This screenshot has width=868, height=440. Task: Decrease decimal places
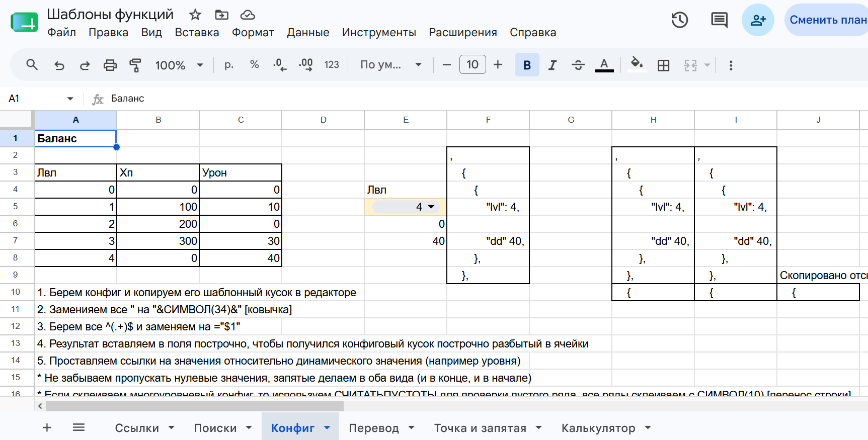point(280,65)
